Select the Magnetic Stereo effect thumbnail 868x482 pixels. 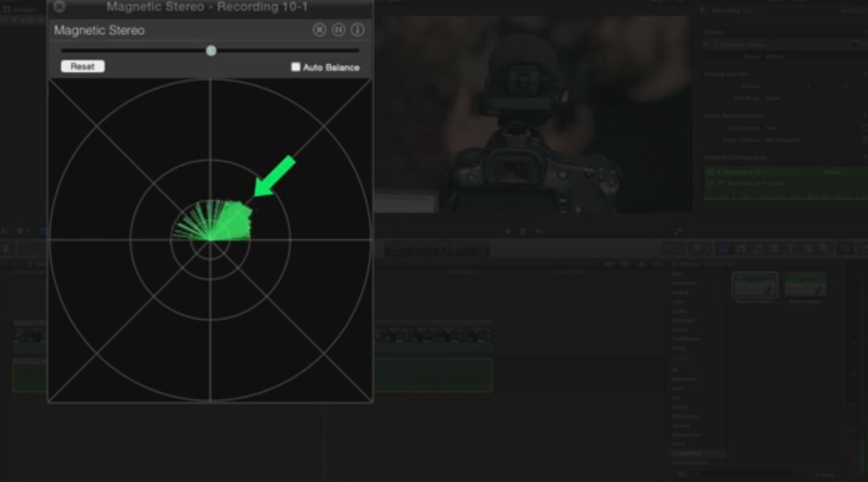[755, 285]
